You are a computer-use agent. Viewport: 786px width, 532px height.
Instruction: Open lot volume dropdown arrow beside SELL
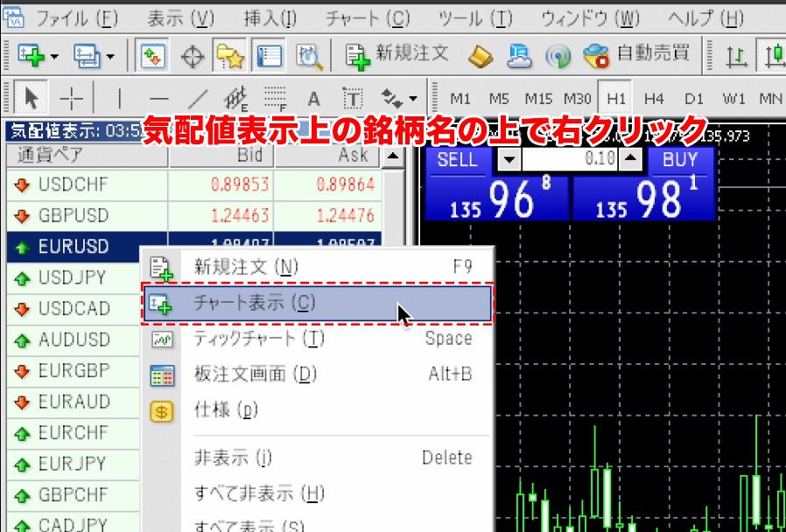tap(509, 159)
